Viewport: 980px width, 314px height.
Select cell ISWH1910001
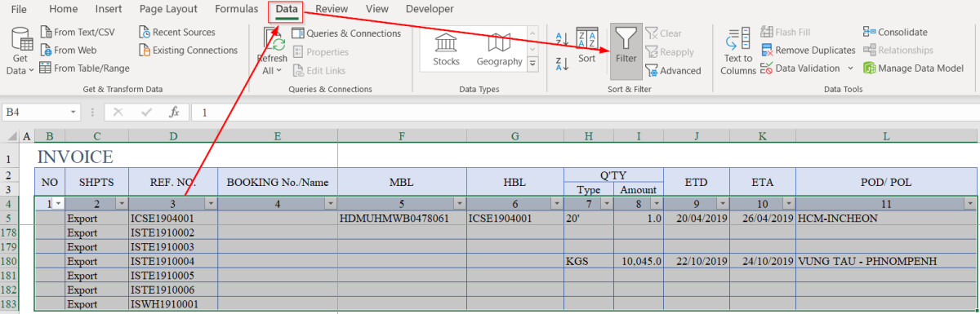click(x=173, y=304)
